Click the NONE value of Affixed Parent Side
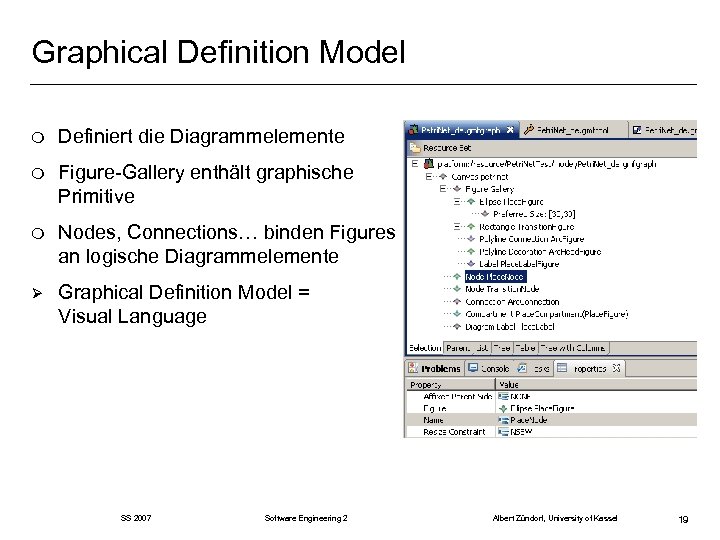Screen dimensions: 720x540 tap(520, 396)
